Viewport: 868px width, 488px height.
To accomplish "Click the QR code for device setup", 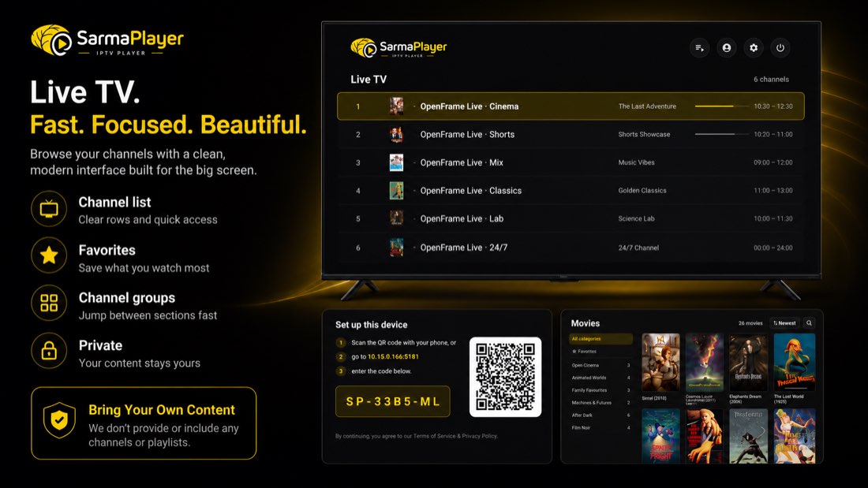I will click(505, 377).
